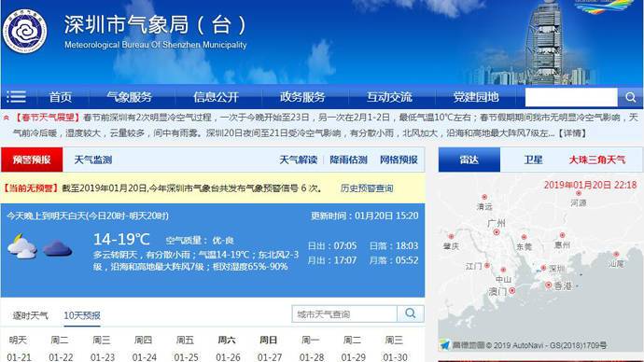Switch to the 天气监测 tab

[x=93, y=160]
